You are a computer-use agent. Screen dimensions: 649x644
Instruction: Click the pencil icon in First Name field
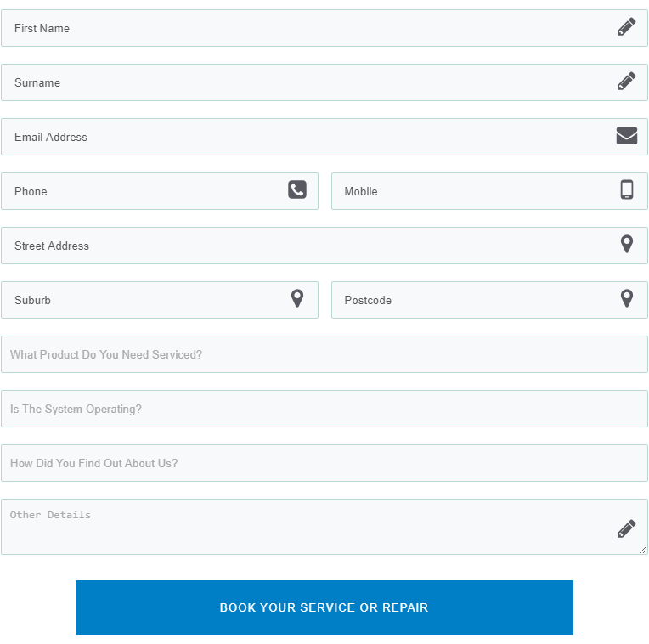click(626, 27)
